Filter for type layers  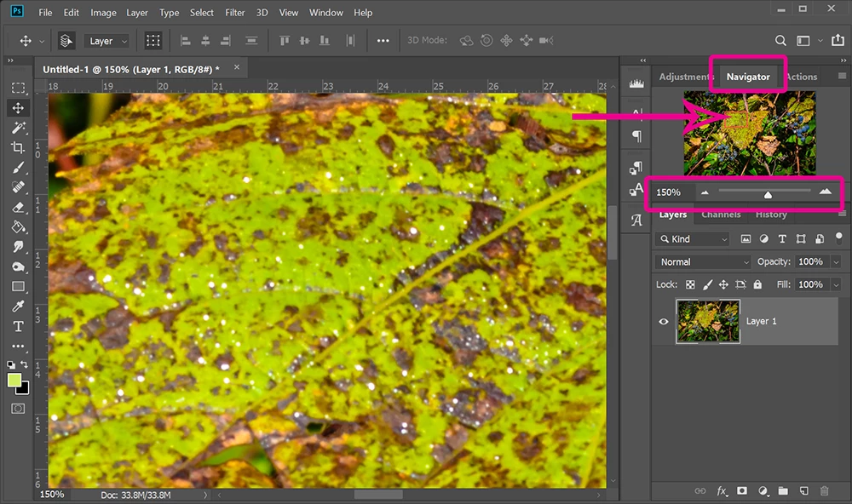pos(782,239)
